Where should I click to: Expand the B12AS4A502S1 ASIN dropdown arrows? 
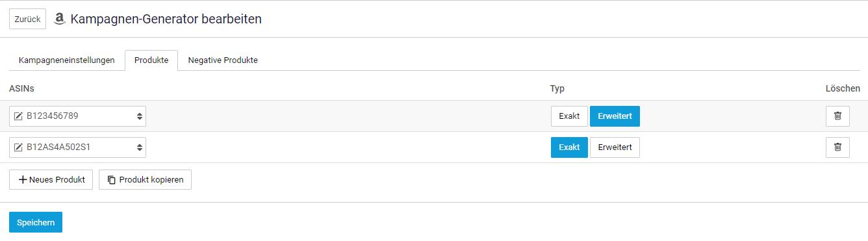pyautogui.click(x=140, y=147)
